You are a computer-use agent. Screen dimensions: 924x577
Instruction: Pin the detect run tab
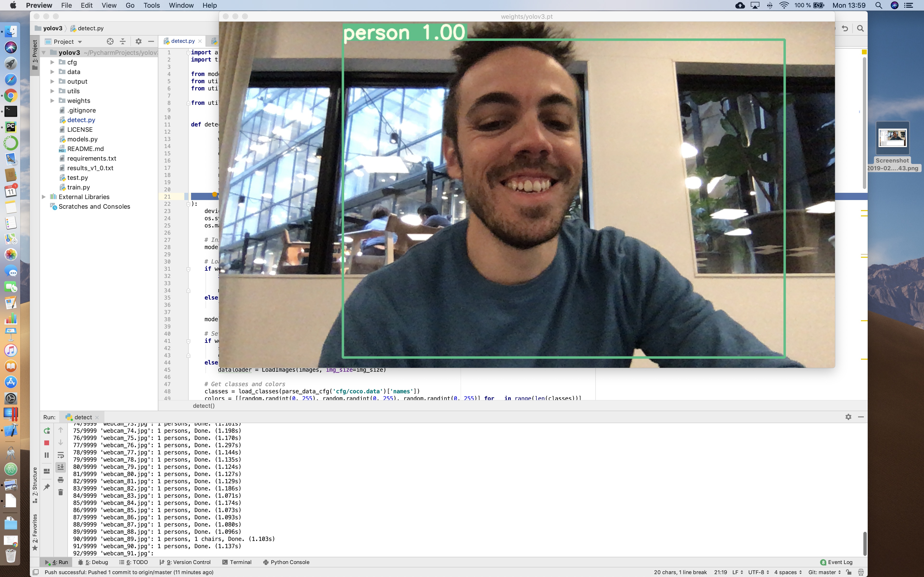[x=47, y=487]
